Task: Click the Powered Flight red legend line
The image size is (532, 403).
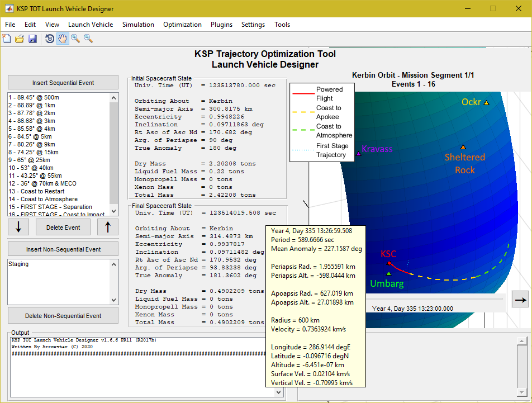Action: (303, 93)
